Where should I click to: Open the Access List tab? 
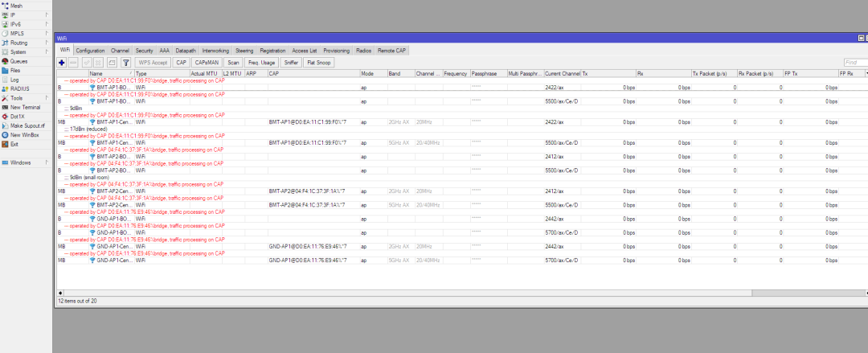coord(305,51)
